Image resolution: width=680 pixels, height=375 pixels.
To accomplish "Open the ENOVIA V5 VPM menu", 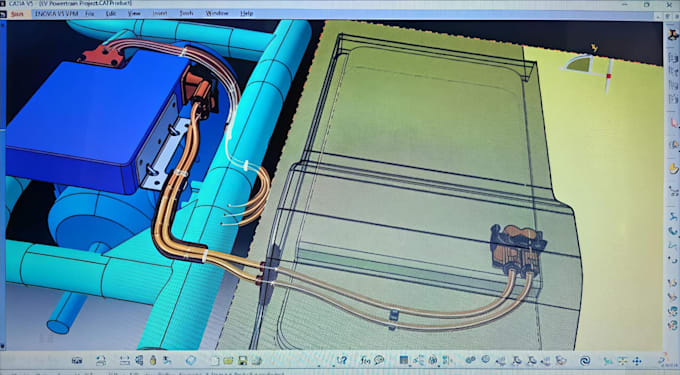I will 57,14.
